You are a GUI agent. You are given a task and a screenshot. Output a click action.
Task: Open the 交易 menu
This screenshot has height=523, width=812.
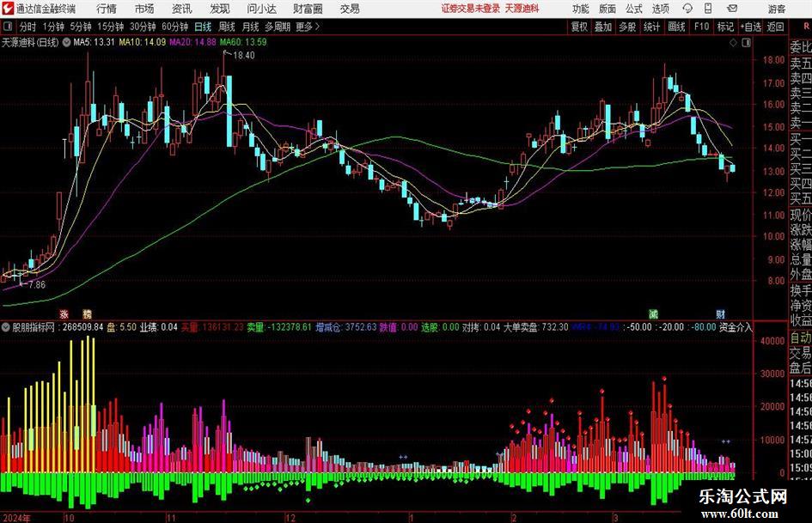[x=350, y=9]
